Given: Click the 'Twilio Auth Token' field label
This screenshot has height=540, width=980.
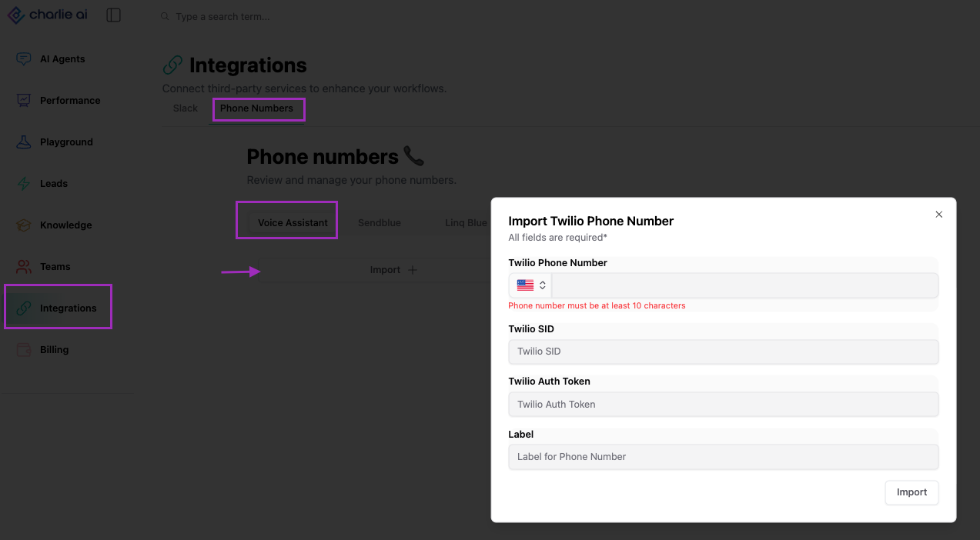Looking at the screenshot, I should click(550, 382).
